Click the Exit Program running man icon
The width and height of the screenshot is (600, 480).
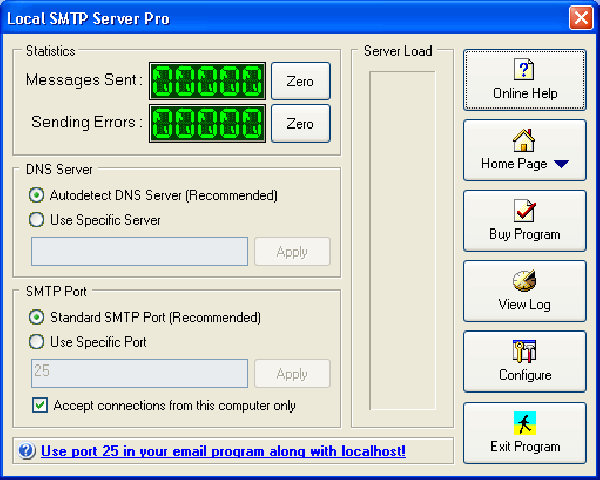point(525,423)
